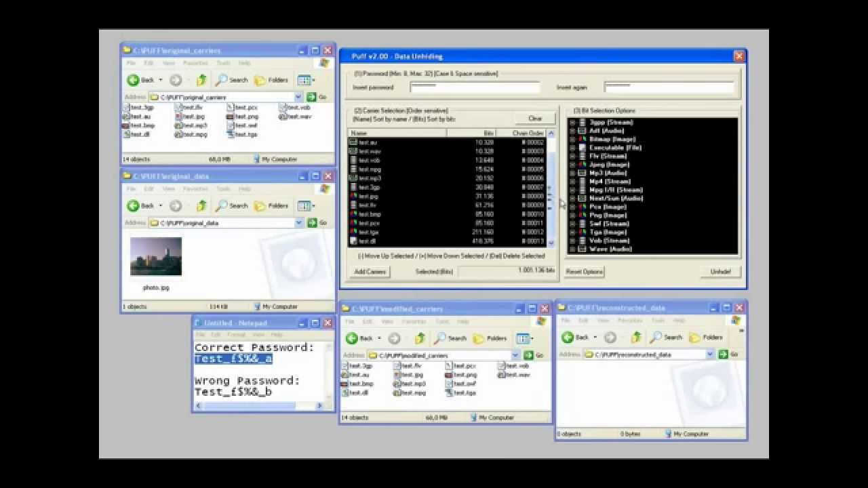Select test.dll row in Puff carrier list

pos(447,241)
